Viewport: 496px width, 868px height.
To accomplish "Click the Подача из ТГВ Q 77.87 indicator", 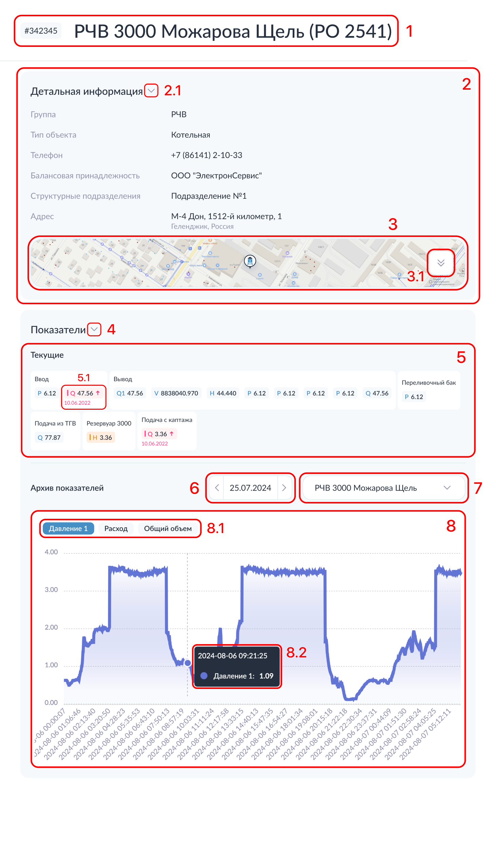I will [x=49, y=438].
